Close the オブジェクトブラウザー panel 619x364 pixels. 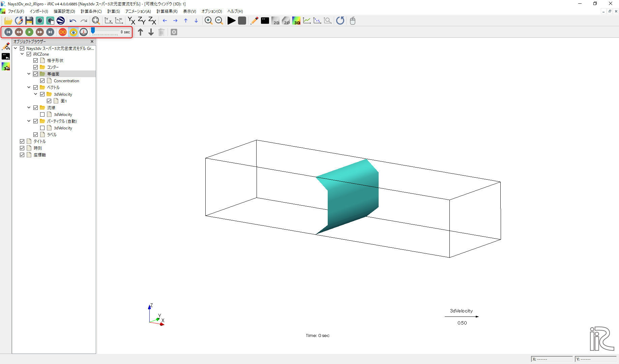point(92,41)
